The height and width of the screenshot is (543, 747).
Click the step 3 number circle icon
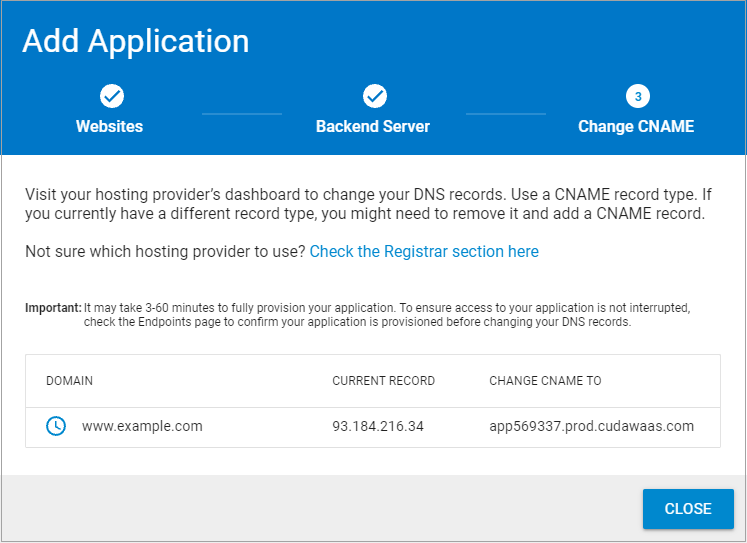point(638,96)
